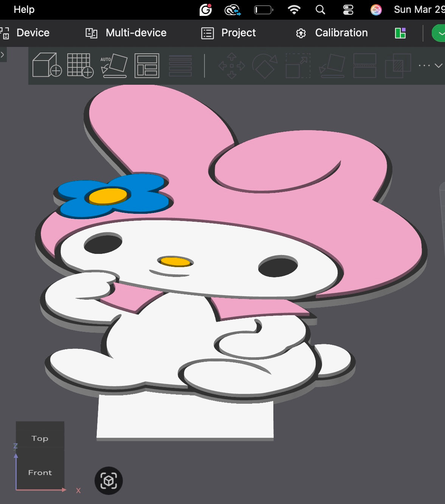Run the Auto orient tool
The height and width of the screenshot is (504, 445).
point(113,65)
